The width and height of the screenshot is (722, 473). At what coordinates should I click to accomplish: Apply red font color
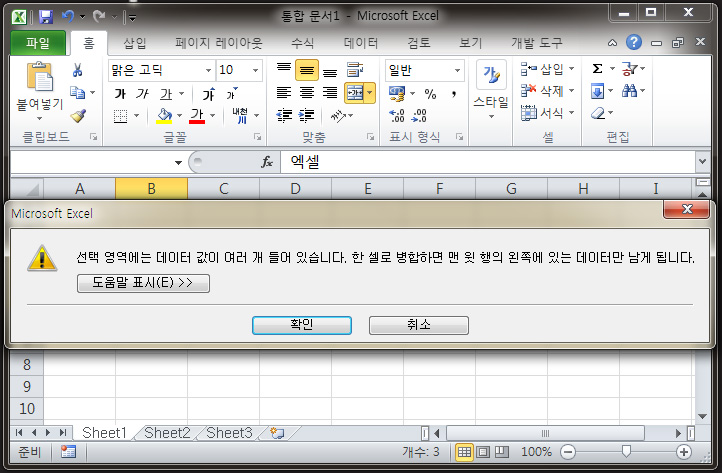(197, 116)
